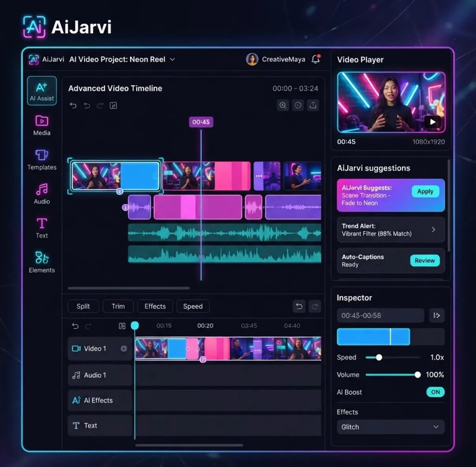Open the Text sidebar panel
Screen dimensions: 476x467
pyautogui.click(x=42, y=228)
